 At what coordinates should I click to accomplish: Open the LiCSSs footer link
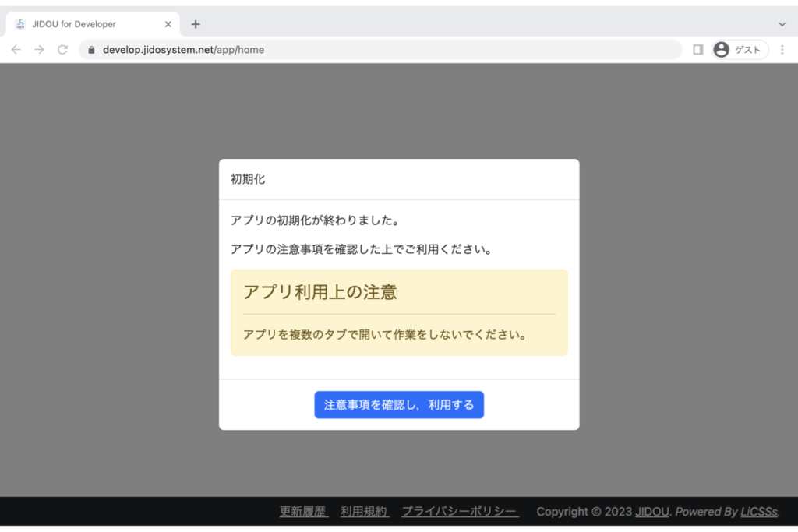pos(759,512)
